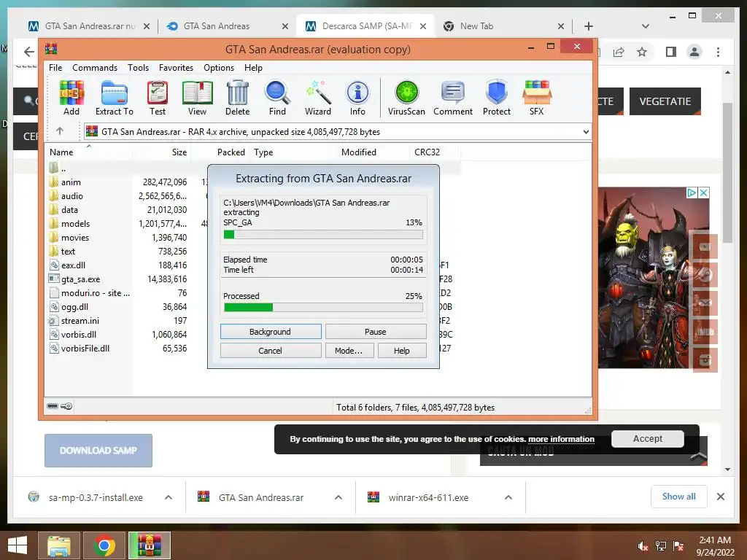The width and height of the screenshot is (747, 560).
Task: Click the DOWNLOAD SAMP button
Action: [98, 450]
